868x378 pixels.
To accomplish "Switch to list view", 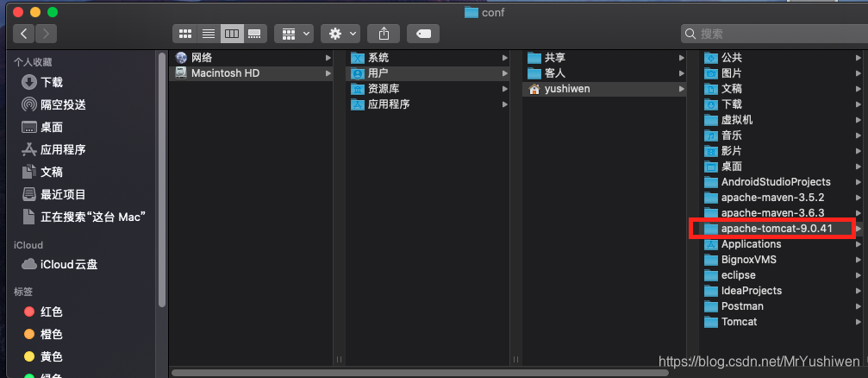I will coord(209,34).
